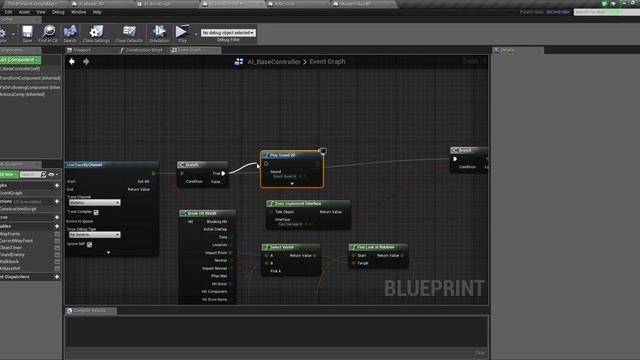Open Compile options dropdown arrow

point(13,34)
